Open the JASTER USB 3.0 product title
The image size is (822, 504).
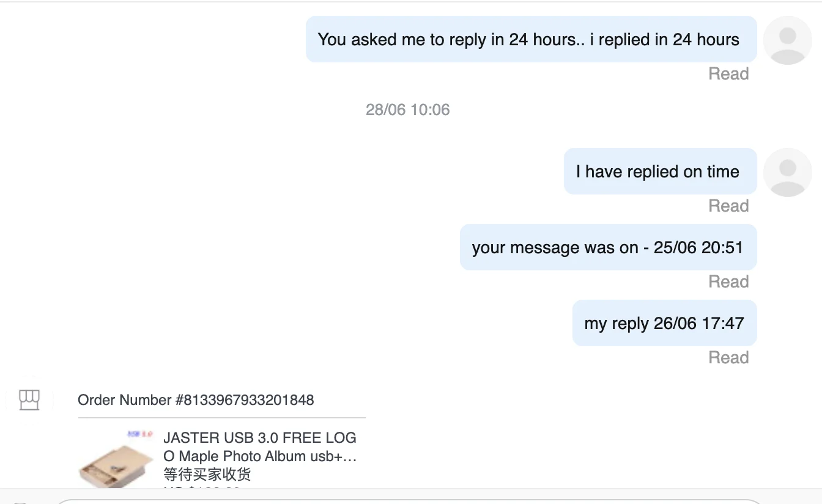[260, 447]
